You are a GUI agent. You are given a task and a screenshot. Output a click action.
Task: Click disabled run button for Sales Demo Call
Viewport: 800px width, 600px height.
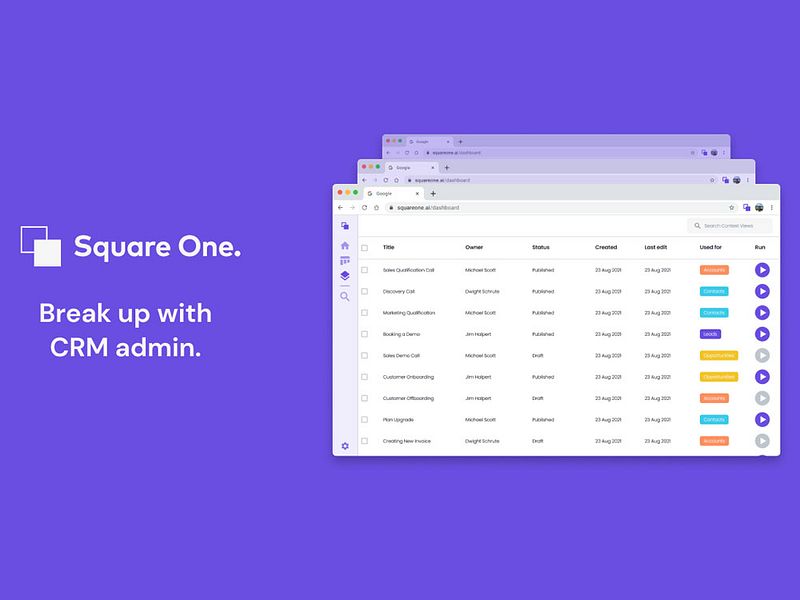click(x=762, y=356)
